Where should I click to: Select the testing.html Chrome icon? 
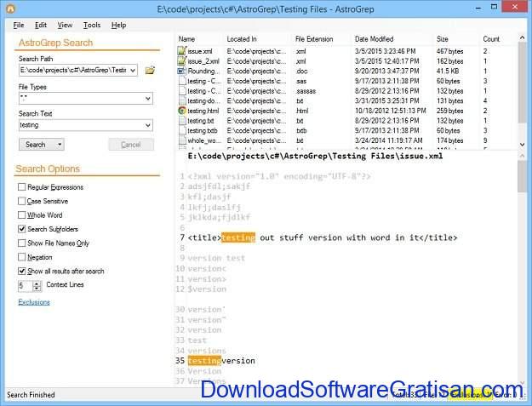coord(182,111)
